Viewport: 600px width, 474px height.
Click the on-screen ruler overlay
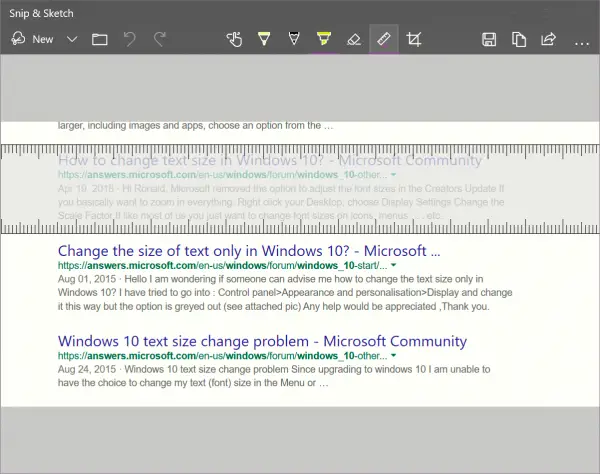300,189
